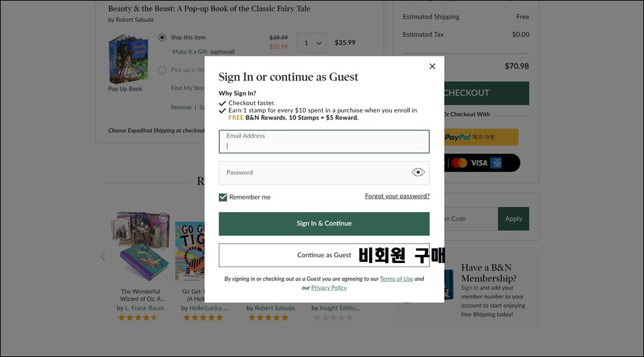Click the card payment button with VISA logo
This screenshot has height=357, width=644.
(x=482, y=162)
